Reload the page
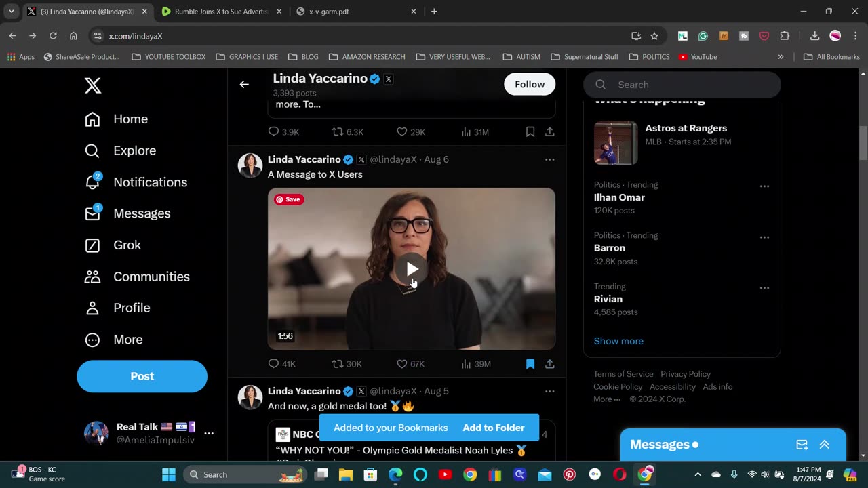 click(x=53, y=36)
